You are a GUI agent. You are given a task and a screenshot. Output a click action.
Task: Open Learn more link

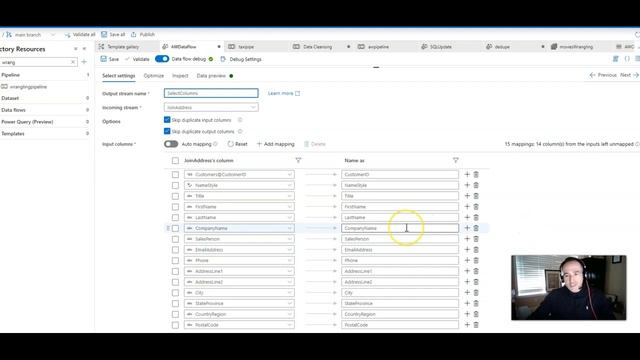tap(284, 93)
